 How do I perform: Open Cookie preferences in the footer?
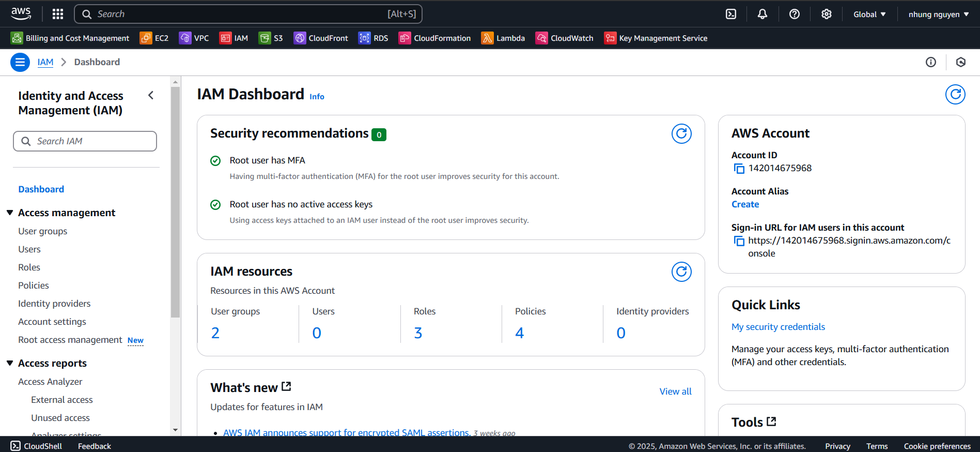click(x=937, y=446)
